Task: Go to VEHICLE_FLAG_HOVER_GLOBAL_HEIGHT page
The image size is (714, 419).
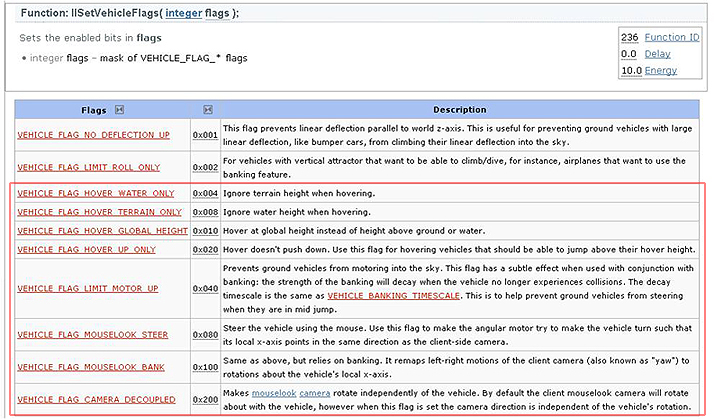Action: [x=102, y=231]
